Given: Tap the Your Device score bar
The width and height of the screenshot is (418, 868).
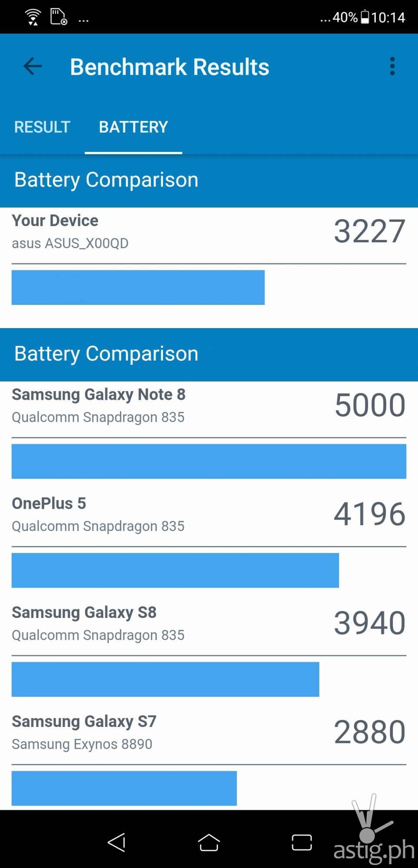Looking at the screenshot, I should coord(138,287).
